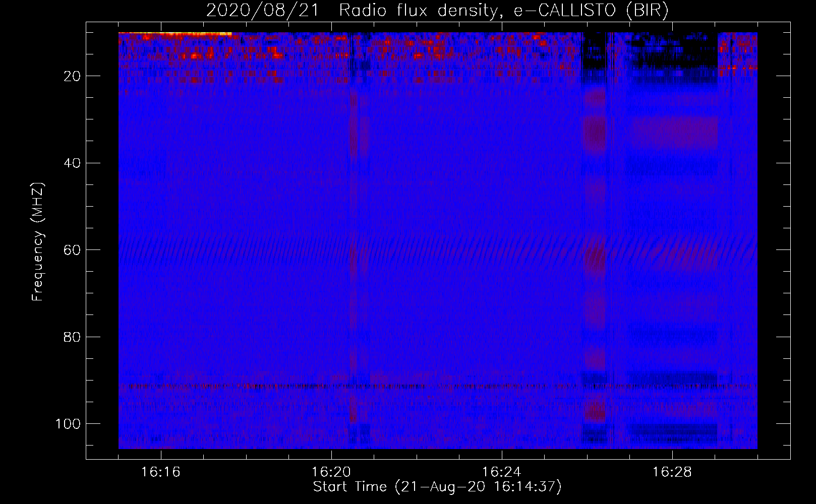The height and width of the screenshot is (504, 816).
Task: Click the 20 frequency tick label
Action: coord(72,76)
